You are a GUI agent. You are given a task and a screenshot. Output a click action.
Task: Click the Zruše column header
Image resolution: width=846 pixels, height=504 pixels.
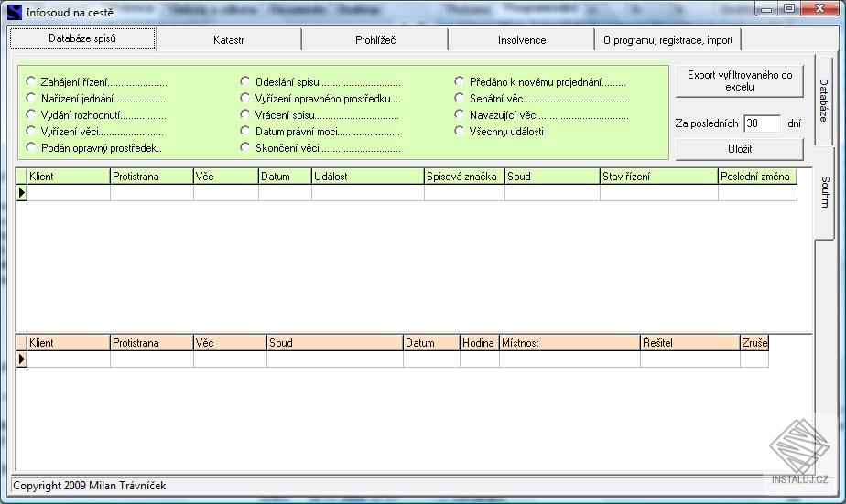754,343
